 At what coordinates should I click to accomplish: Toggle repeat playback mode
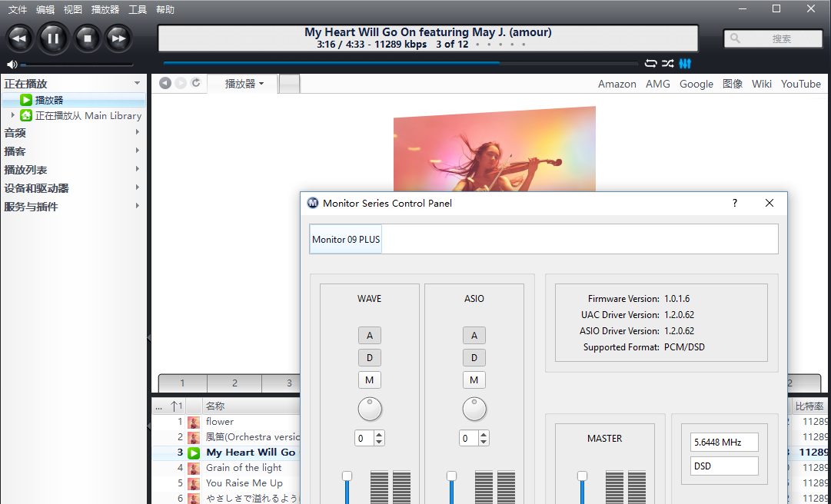coord(651,64)
